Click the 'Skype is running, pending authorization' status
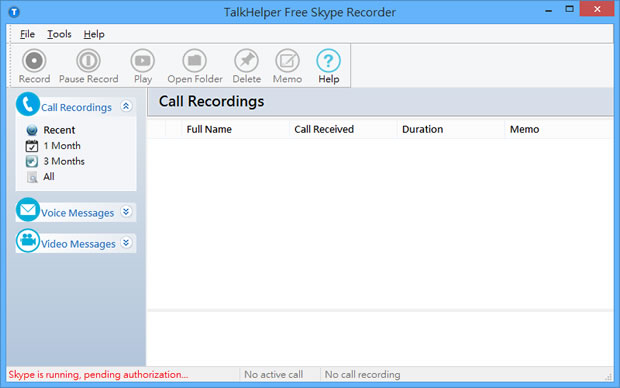Image resolution: width=620 pixels, height=388 pixels. [x=98, y=375]
